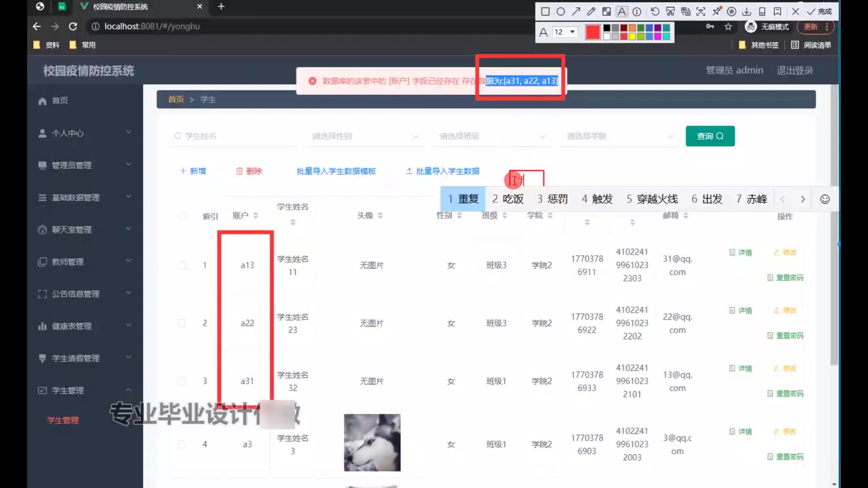Image resolution: width=868 pixels, height=488 pixels.
Task: Click 批量导入学生数据模板 template link
Action: 336,171
